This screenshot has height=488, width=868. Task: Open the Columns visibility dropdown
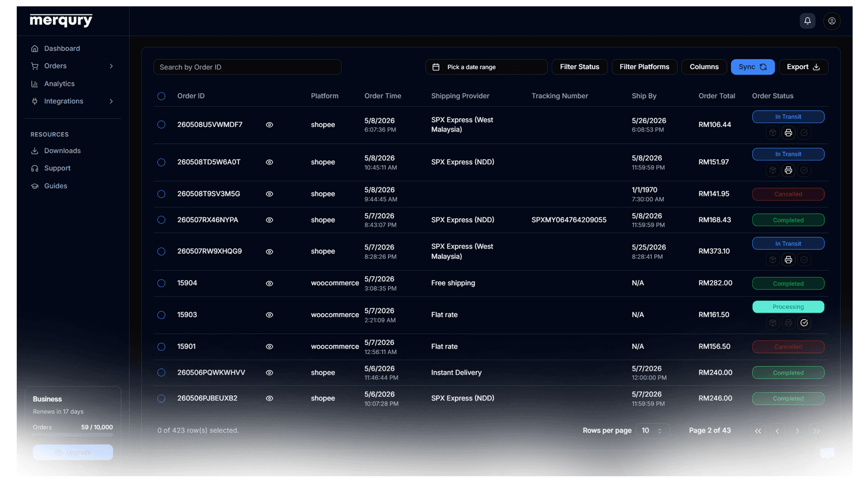coord(704,67)
